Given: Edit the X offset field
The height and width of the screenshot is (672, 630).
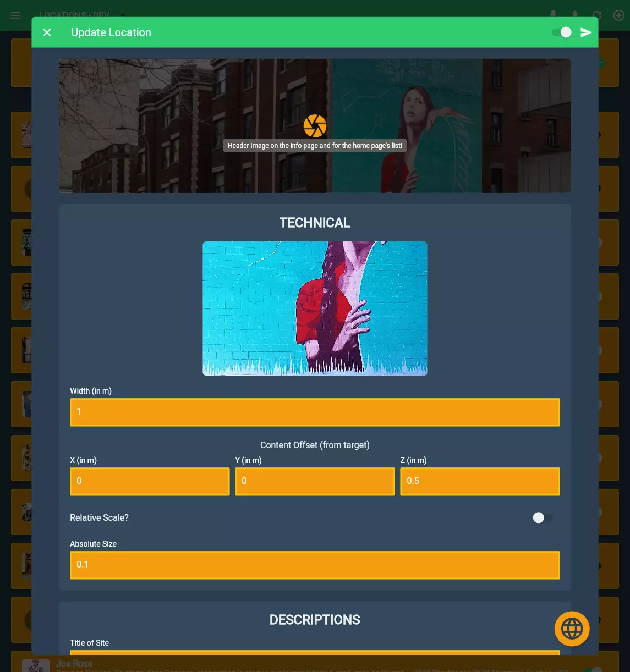Looking at the screenshot, I should pyautogui.click(x=150, y=481).
